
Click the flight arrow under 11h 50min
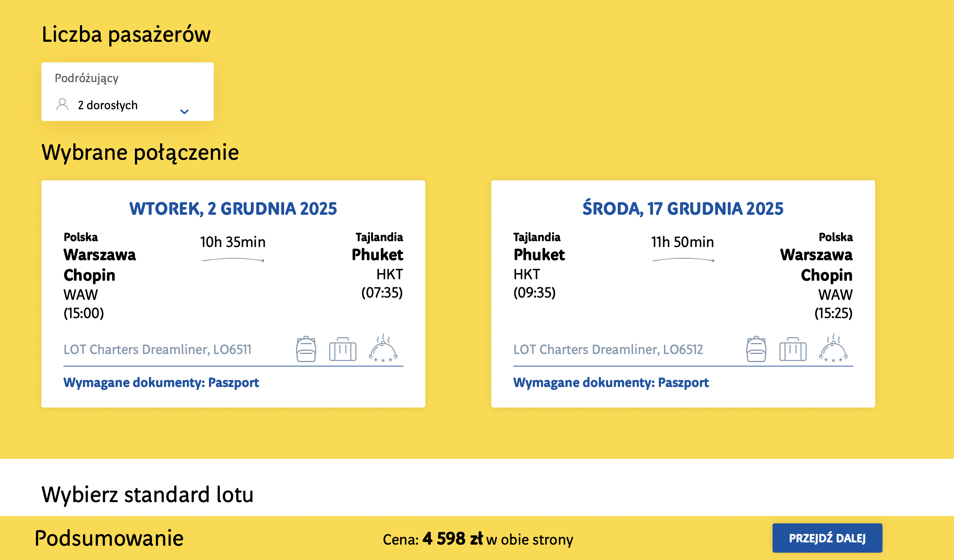(x=683, y=260)
